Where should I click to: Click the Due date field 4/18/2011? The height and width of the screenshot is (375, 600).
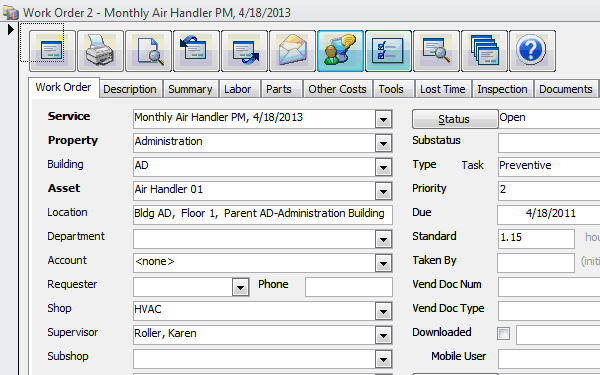549,215
